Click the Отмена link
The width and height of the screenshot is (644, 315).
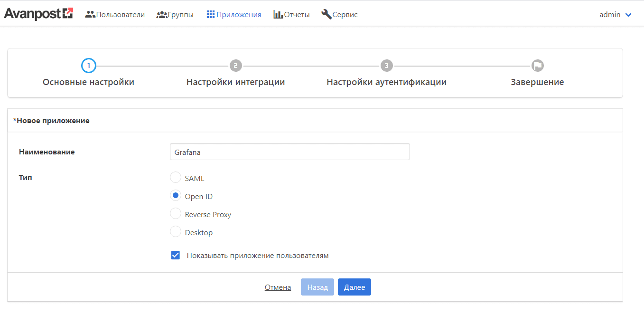278,287
